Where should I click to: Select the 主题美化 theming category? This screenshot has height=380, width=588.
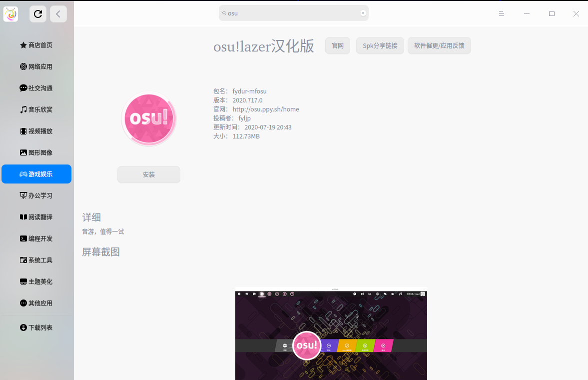pos(36,281)
